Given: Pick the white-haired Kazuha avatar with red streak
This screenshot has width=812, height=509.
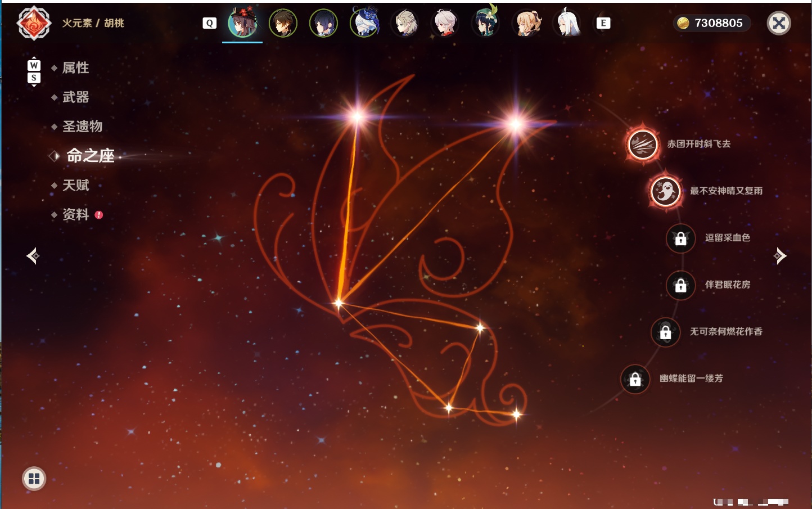Looking at the screenshot, I should 445,23.
